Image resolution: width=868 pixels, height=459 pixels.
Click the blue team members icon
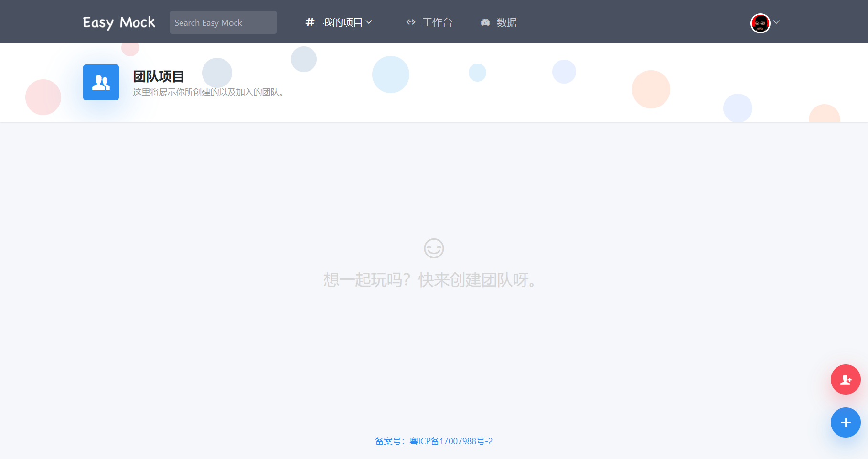coord(100,82)
